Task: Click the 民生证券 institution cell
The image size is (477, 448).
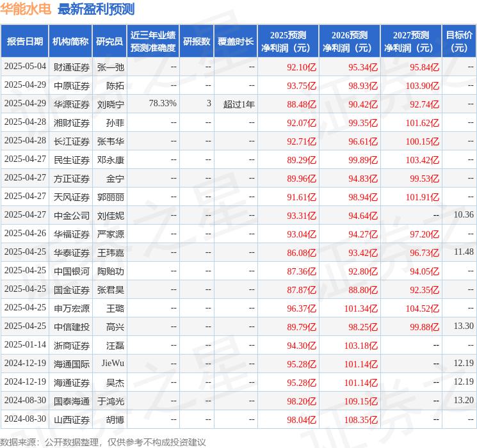Action: (x=72, y=160)
